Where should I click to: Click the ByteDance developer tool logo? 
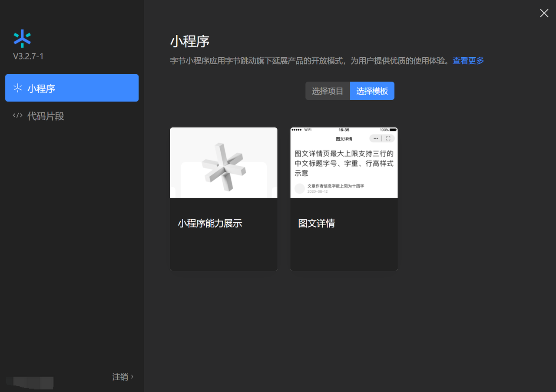(x=22, y=39)
